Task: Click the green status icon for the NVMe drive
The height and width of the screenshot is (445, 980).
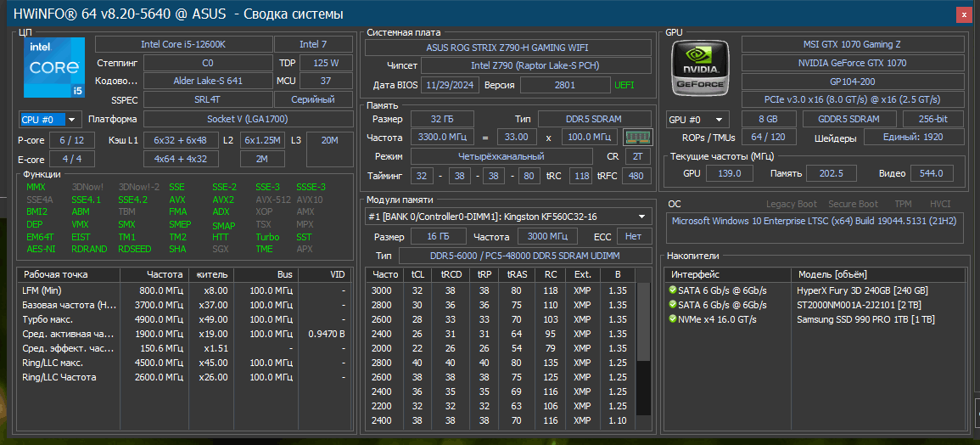Action: (673, 319)
